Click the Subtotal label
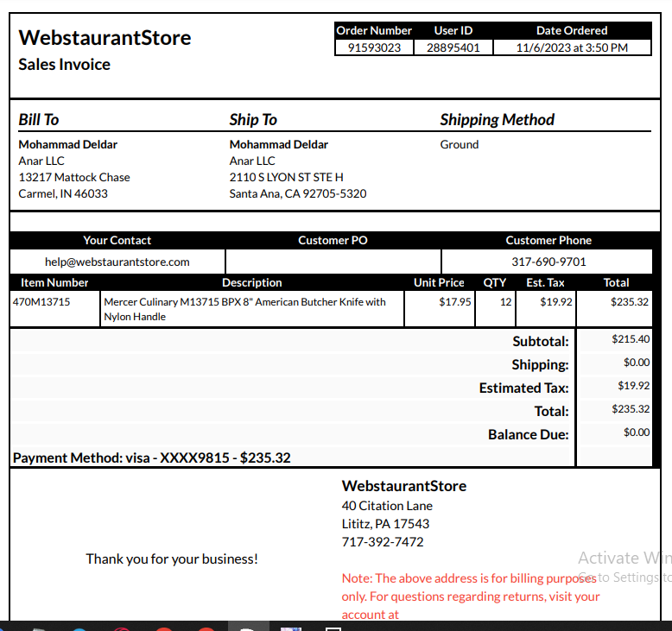The height and width of the screenshot is (631, 672). pos(541,342)
